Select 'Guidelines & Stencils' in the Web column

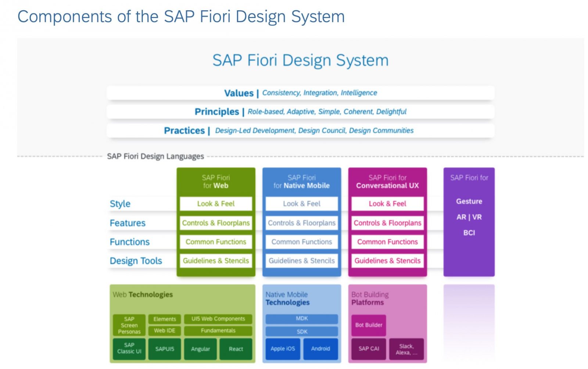coord(216,261)
